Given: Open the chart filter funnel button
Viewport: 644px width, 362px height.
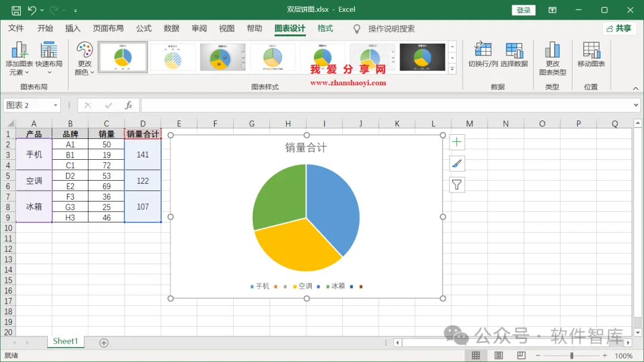Looking at the screenshot, I should 457,185.
